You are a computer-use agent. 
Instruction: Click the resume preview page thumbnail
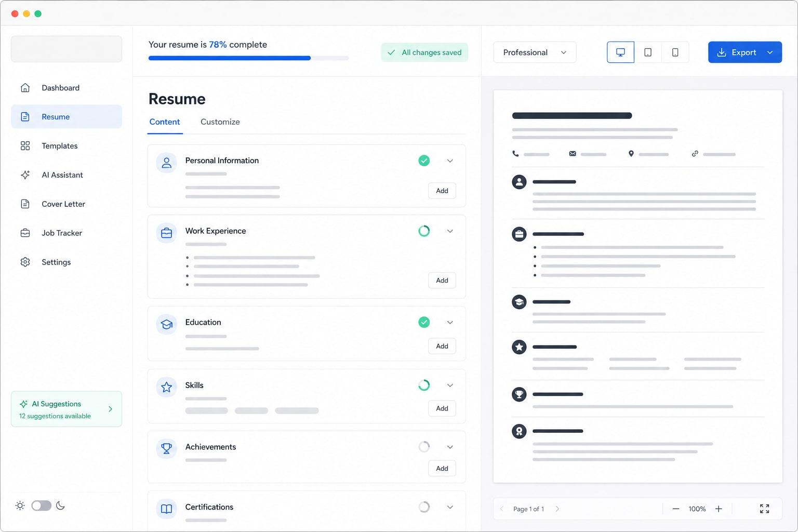click(638, 287)
